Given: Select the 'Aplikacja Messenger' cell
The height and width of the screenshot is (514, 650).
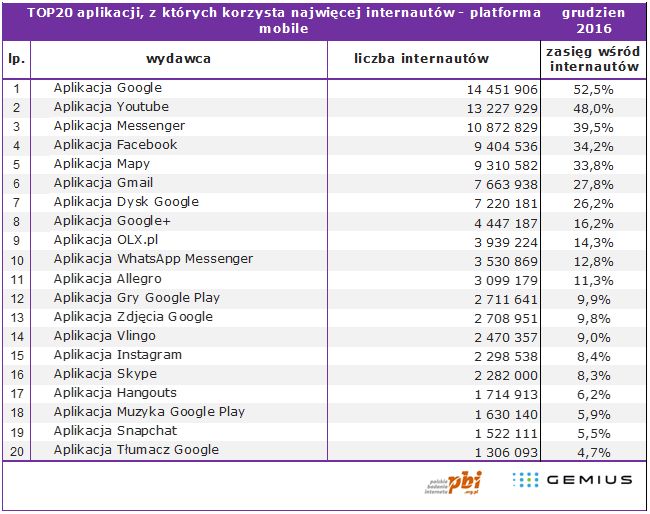Looking at the screenshot, I should pyautogui.click(x=119, y=126).
